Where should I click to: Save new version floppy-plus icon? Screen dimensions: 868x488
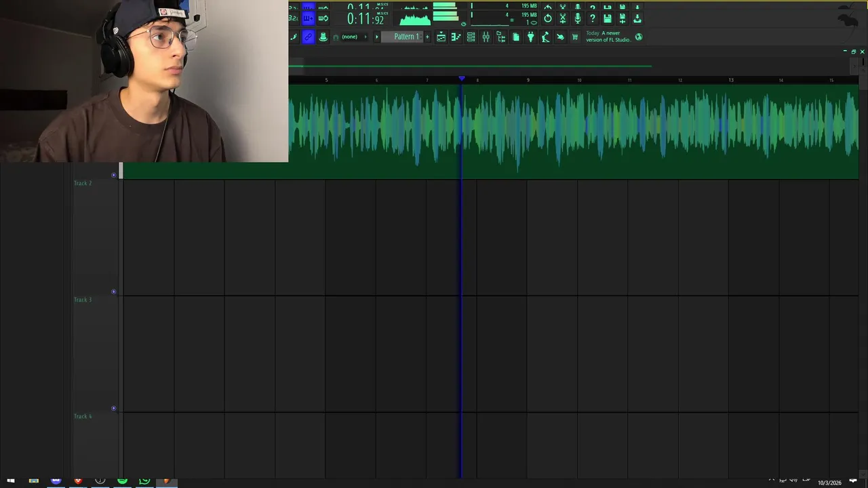[623, 18]
